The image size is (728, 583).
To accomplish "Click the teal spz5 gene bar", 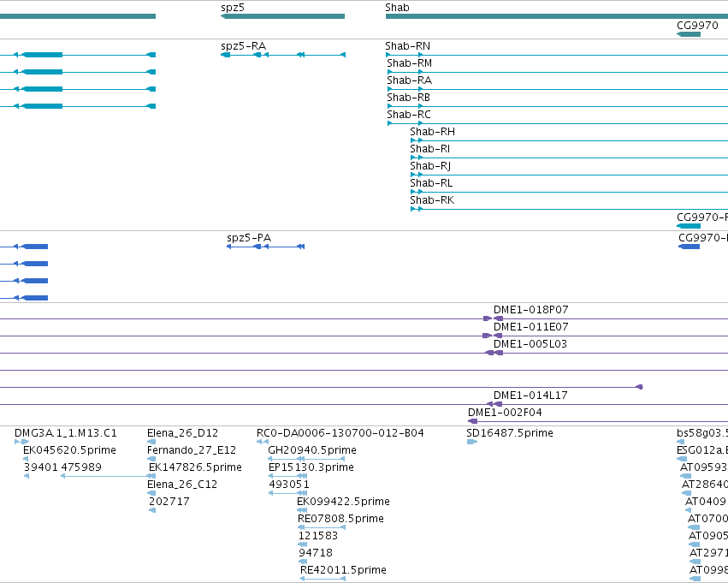I will point(283,16).
